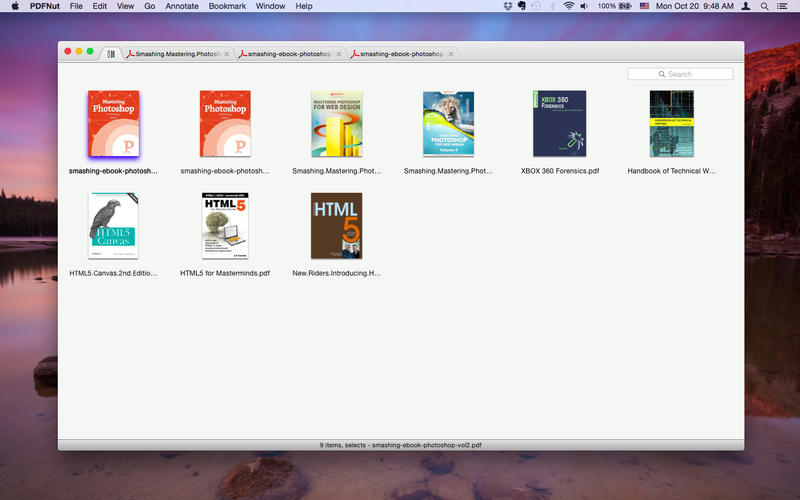
Task: Select New Riders Introducing HTML5 book
Action: tap(336, 226)
